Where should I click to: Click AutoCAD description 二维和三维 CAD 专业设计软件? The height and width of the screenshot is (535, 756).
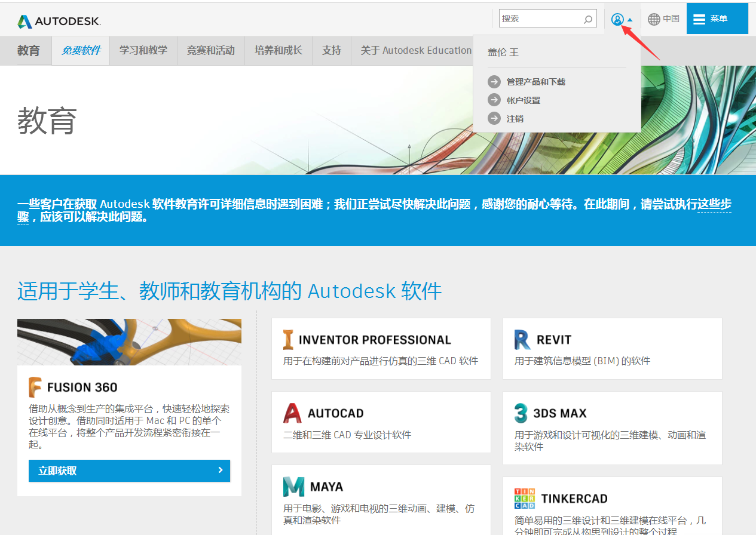[347, 435]
